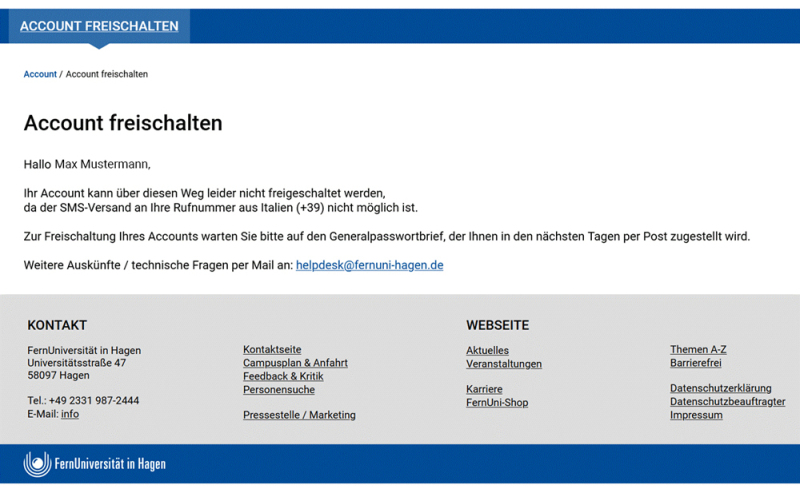
Task: Click the 58097 Hagen postal line
Action: (x=58, y=375)
